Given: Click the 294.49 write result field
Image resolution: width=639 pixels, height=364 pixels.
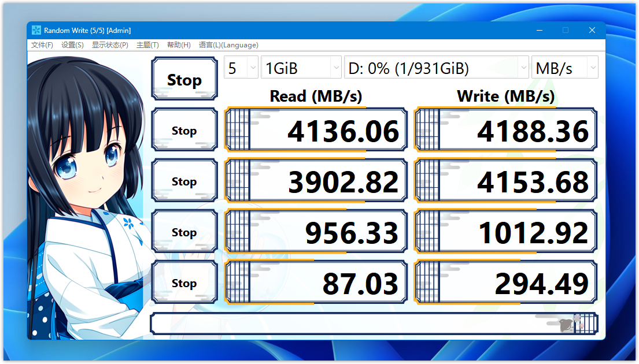Looking at the screenshot, I should [x=506, y=284].
